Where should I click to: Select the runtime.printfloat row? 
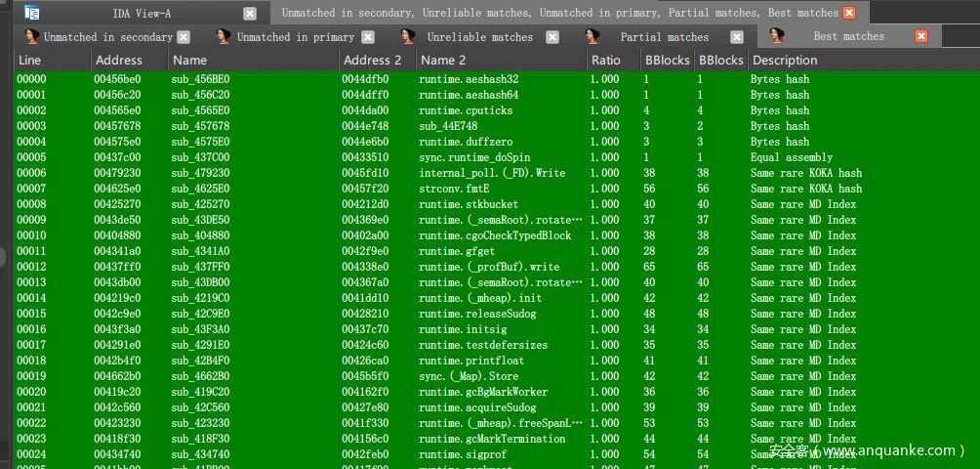click(497, 361)
